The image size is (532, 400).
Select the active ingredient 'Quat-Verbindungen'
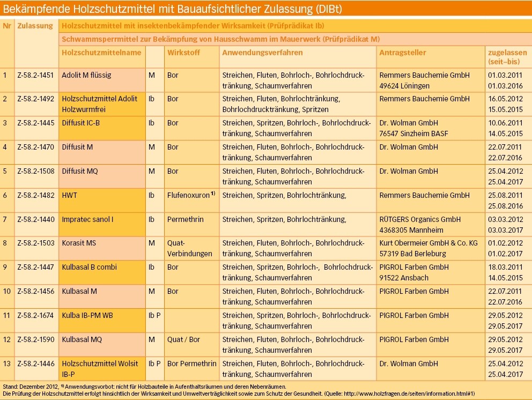(x=190, y=248)
